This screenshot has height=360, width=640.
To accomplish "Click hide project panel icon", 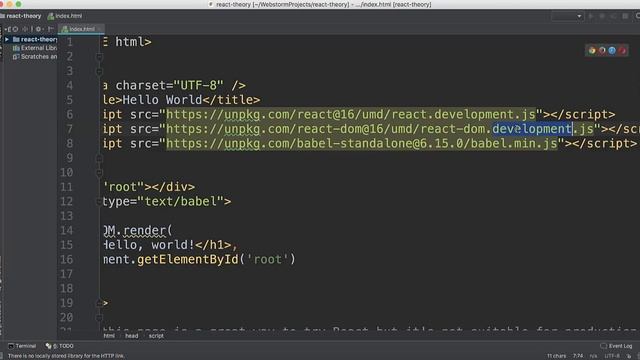I will 51,29.
